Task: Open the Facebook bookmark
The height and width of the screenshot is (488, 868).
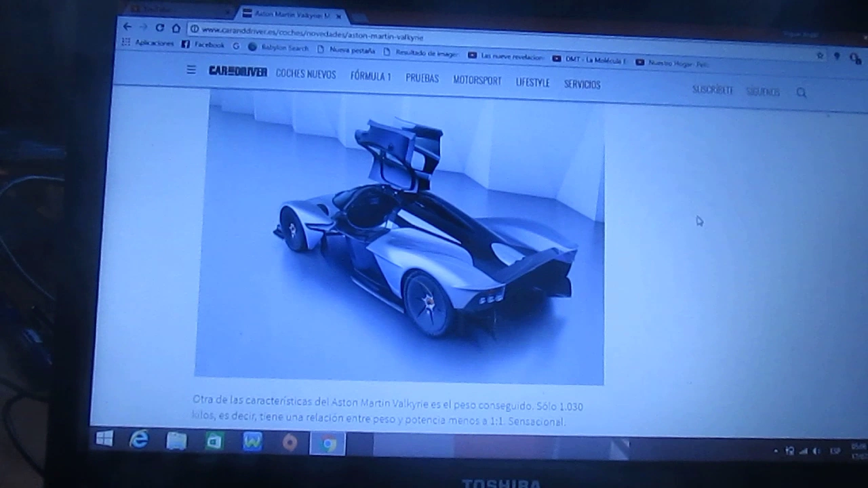Action: coord(203,45)
